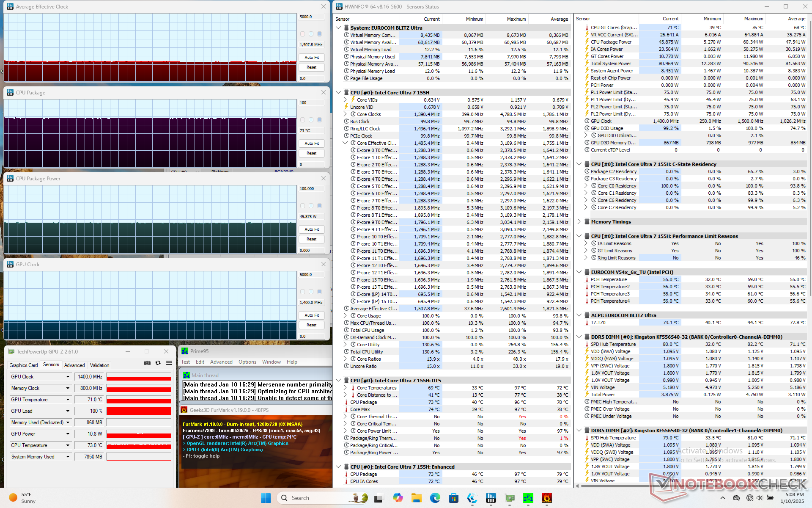Click the battery tray icon
This screenshot has width=812, height=508.
770,498
